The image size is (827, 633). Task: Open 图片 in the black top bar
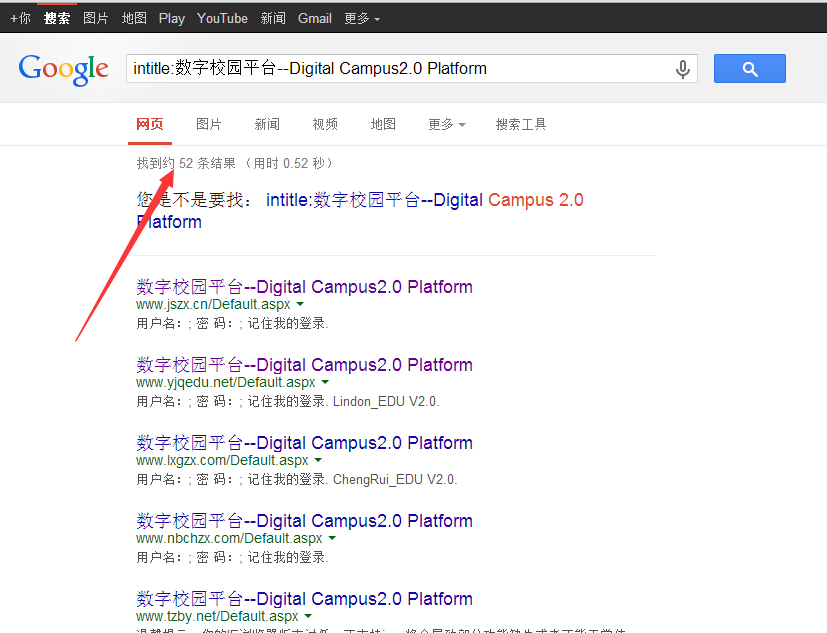pos(95,18)
